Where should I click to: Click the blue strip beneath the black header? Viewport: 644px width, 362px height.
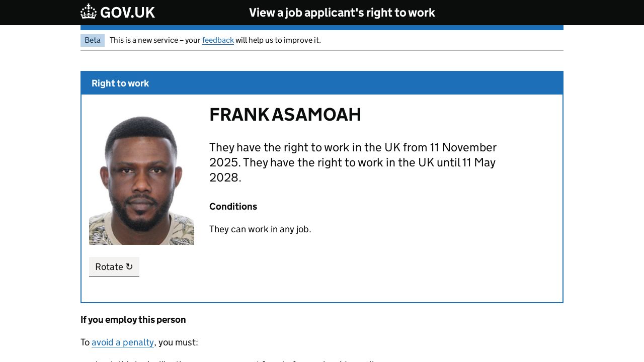point(321,28)
